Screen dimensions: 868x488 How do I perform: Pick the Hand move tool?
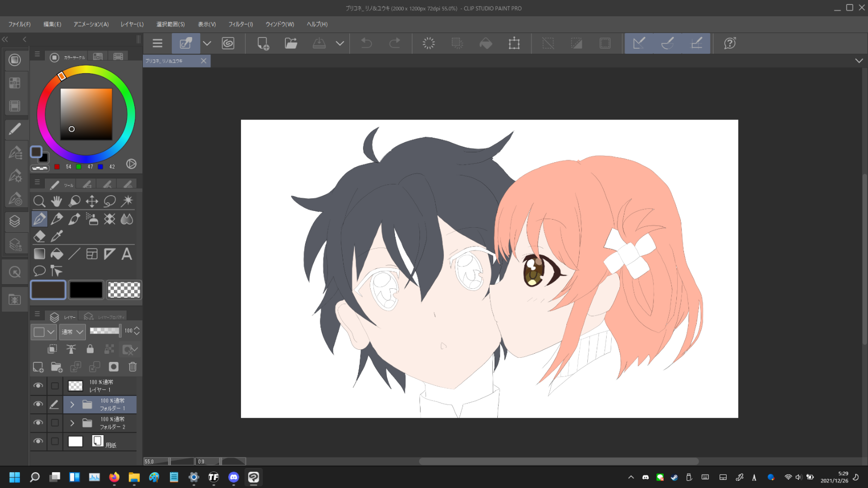point(56,201)
